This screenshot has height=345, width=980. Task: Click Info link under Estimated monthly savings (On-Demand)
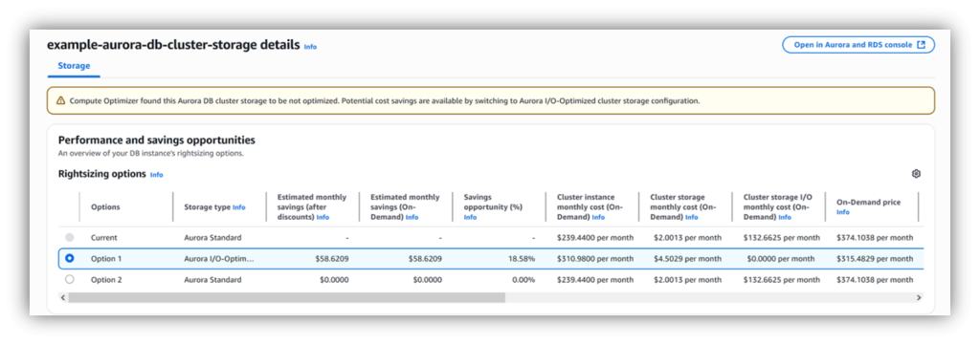[412, 217]
